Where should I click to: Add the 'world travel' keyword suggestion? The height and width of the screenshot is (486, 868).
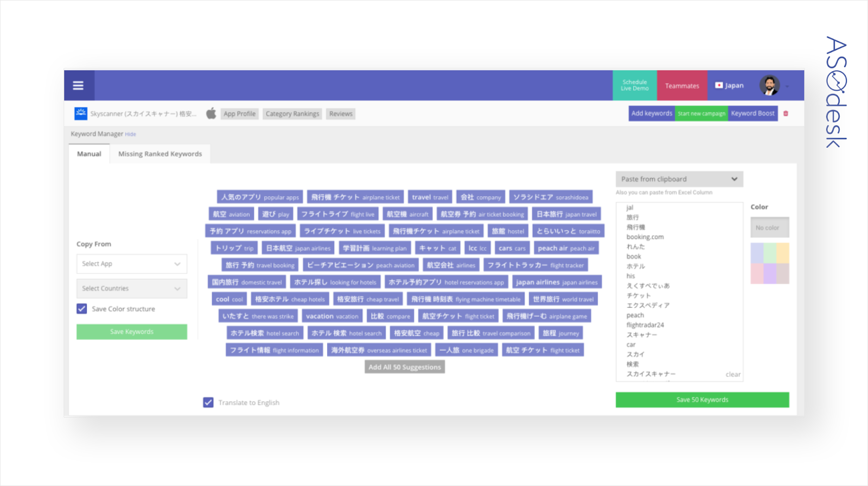[563, 299]
